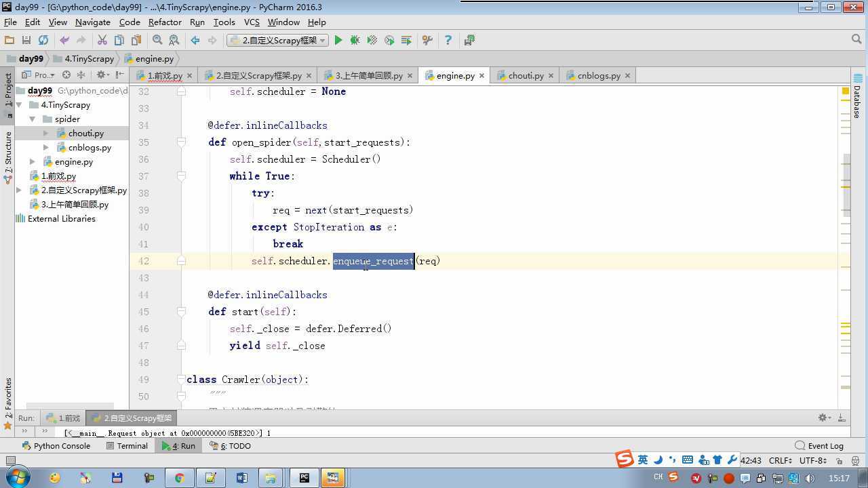Image resolution: width=868 pixels, height=488 pixels.
Task: Collapse the spider folder
Action: pos(32,119)
